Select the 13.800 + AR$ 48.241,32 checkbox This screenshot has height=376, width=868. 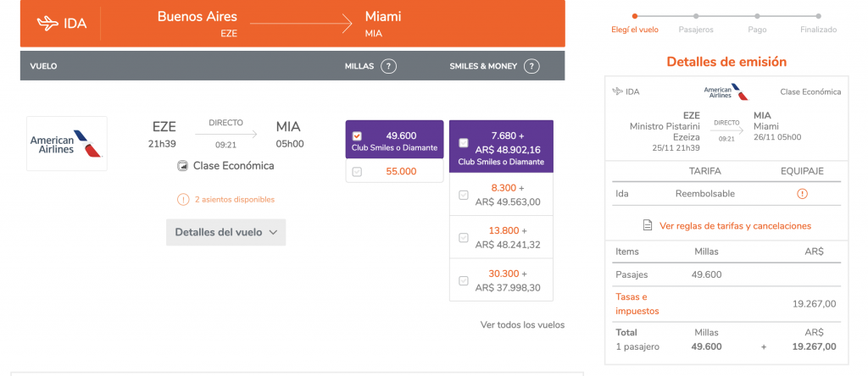(x=464, y=238)
